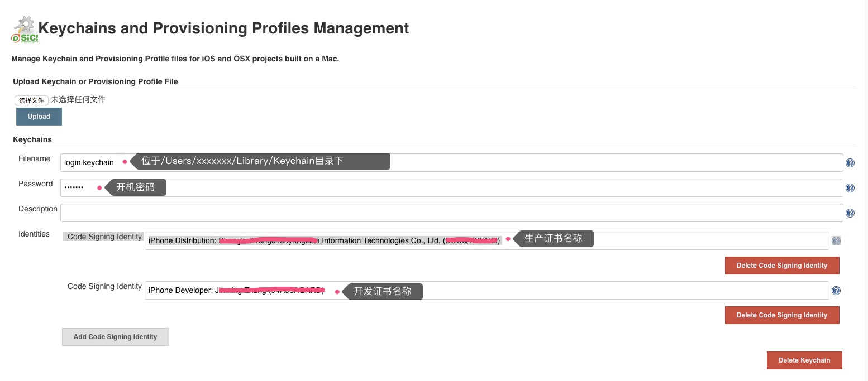Click the empty Description text field
The width and height of the screenshot is (868, 381).
[x=452, y=213]
